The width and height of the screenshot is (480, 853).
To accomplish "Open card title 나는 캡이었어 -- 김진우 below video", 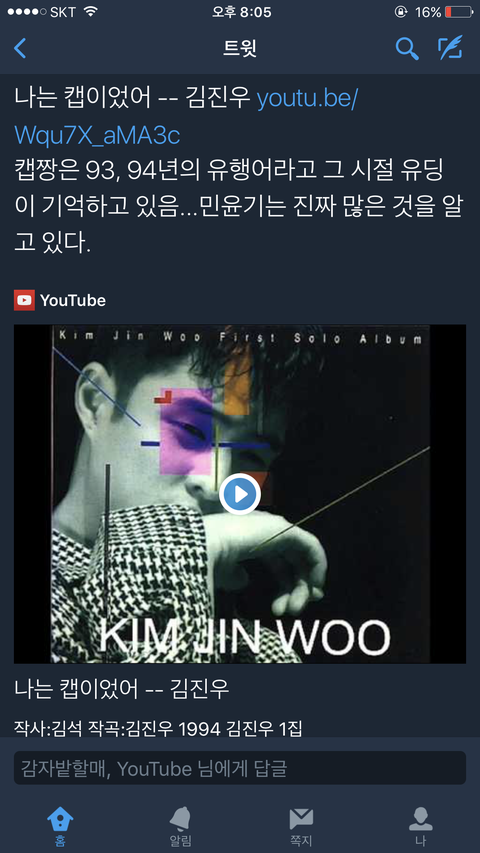I will click(122, 689).
